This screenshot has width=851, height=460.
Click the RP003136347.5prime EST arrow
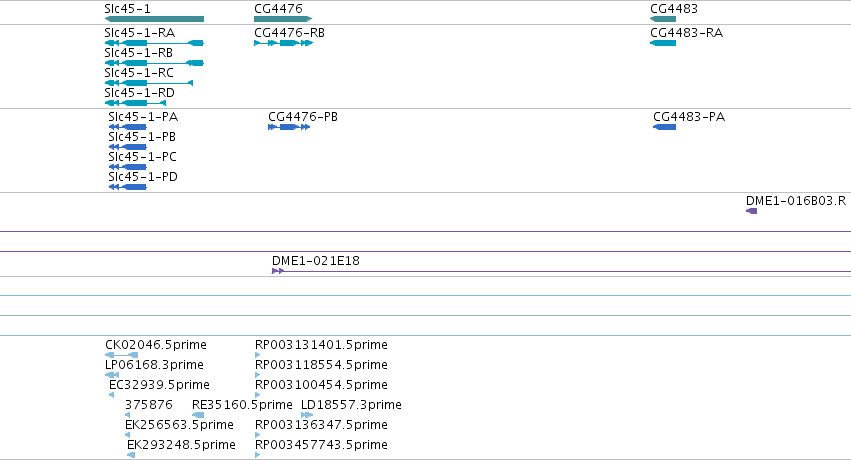click(x=258, y=435)
